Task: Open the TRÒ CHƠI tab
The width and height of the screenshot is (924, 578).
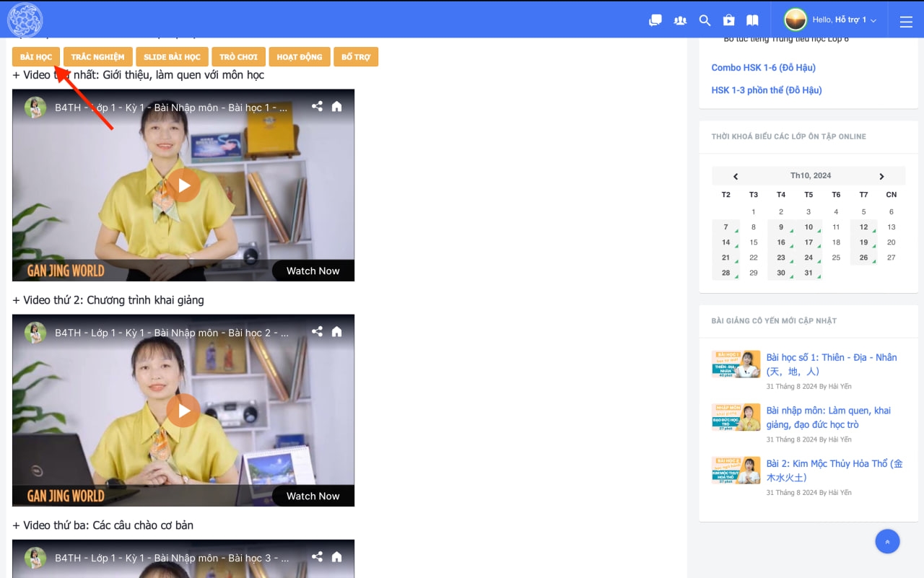Action: coord(238,57)
